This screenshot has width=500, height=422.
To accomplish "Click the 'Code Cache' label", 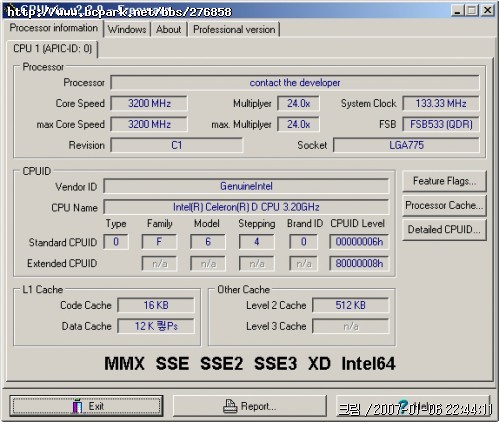I will tap(86, 305).
